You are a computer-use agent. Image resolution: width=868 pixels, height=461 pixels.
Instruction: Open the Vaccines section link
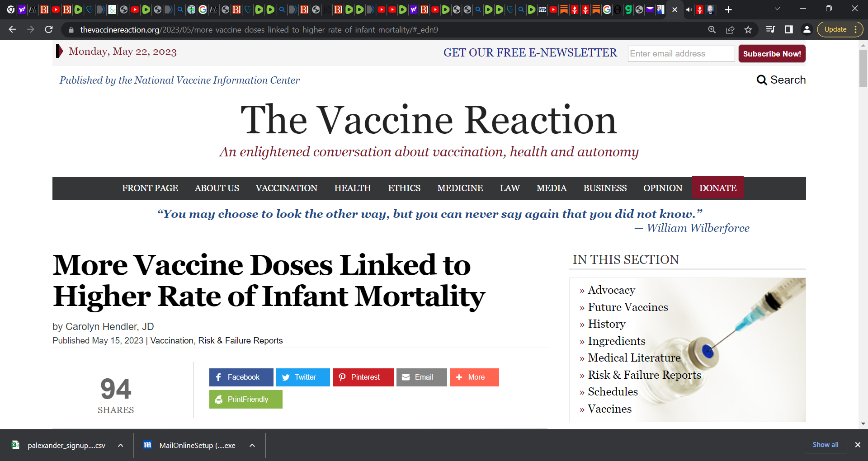tap(609, 409)
